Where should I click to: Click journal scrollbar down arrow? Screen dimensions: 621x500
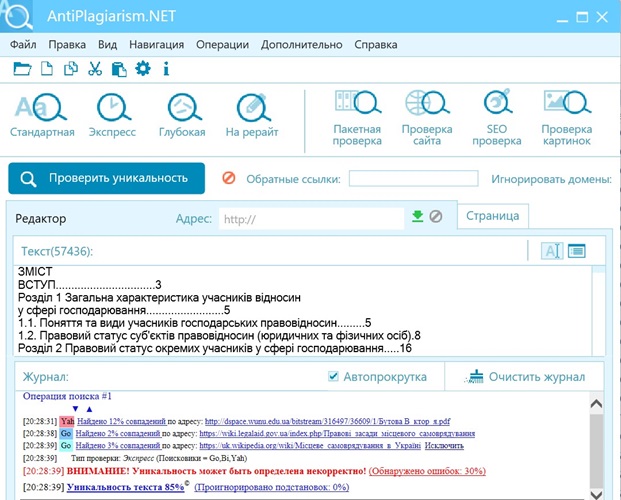pos(596,494)
